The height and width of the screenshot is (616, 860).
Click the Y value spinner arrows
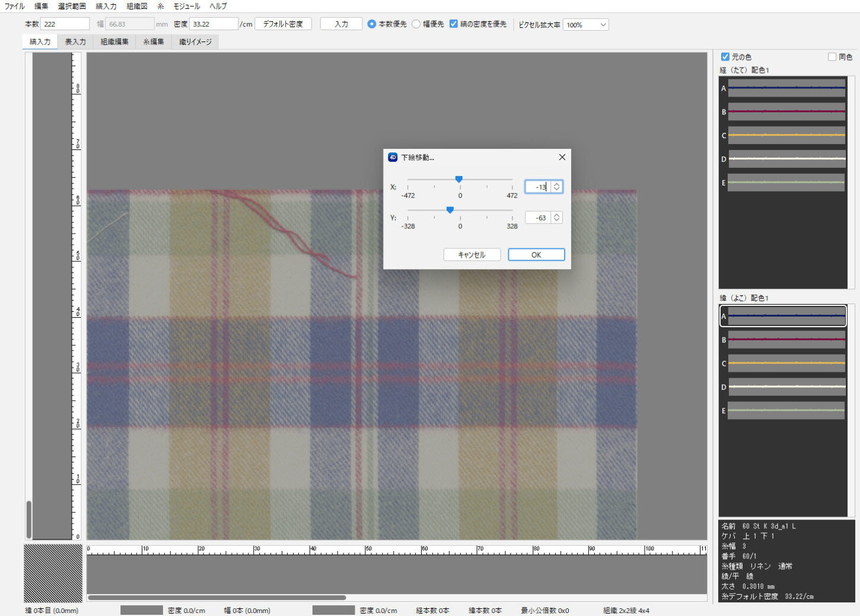pyautogui.click(x=556, y=218)
